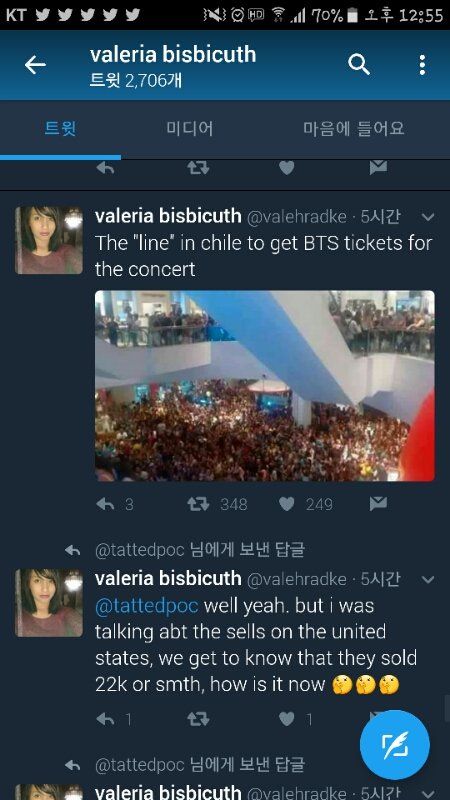This screenshot has height=800, width=450.
Task: Open @tattedpoc in the first reply header
Action: pos(139,550)
